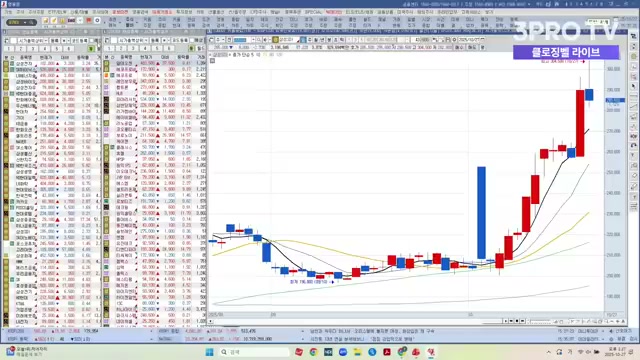Toggle marker box for 알테오젠 row
Viewport: 640px width, 360px height.
point(106,64)
